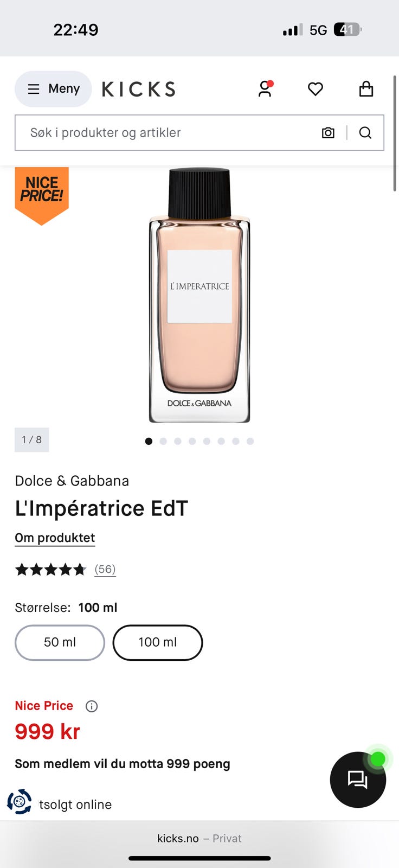Tap the magnifying glass search icon
This screenshot has height=868, width=399.
tap(365, 133)
